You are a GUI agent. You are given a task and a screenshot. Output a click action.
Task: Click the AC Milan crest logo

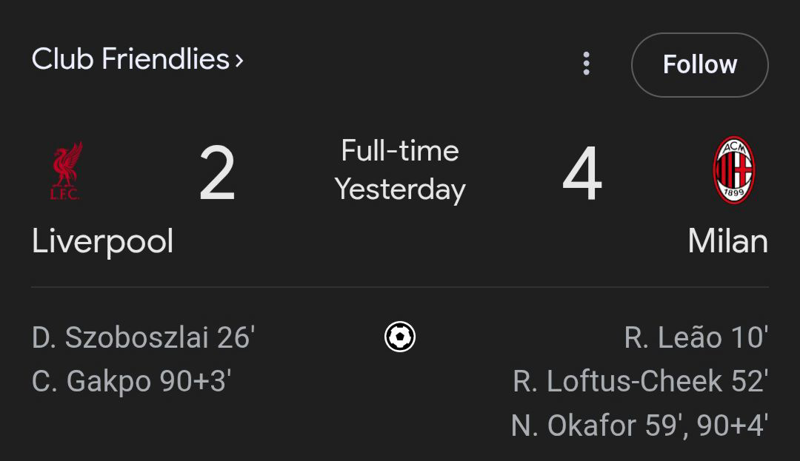(x=733, y=171)
